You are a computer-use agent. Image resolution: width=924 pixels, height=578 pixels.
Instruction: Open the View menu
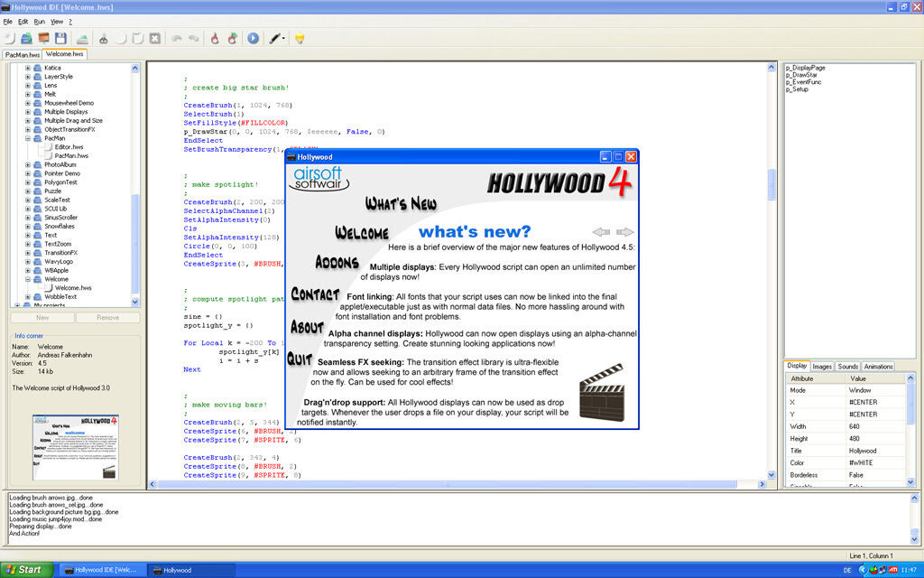point(57,22)
